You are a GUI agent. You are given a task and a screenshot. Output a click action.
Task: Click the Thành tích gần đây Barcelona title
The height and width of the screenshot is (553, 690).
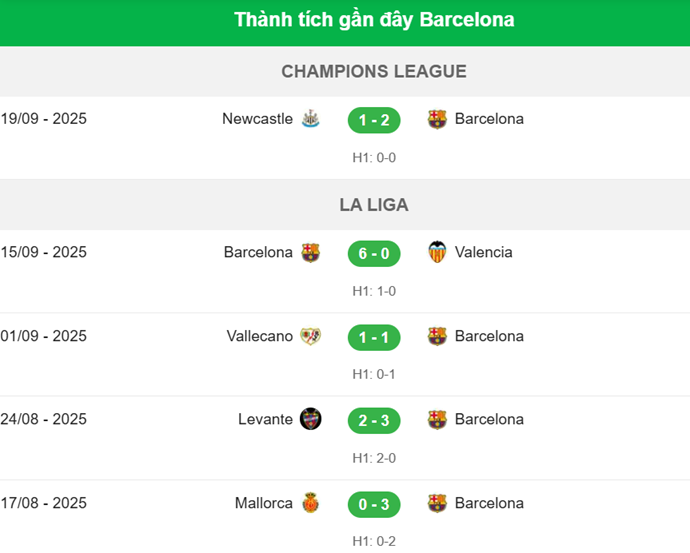click(x=374, y=20)
